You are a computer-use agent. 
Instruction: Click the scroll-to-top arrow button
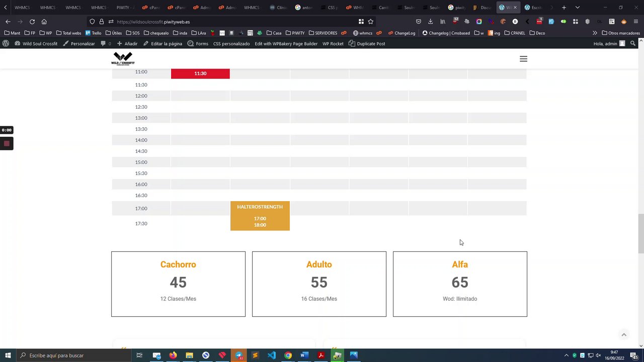(x=624, y=335)
